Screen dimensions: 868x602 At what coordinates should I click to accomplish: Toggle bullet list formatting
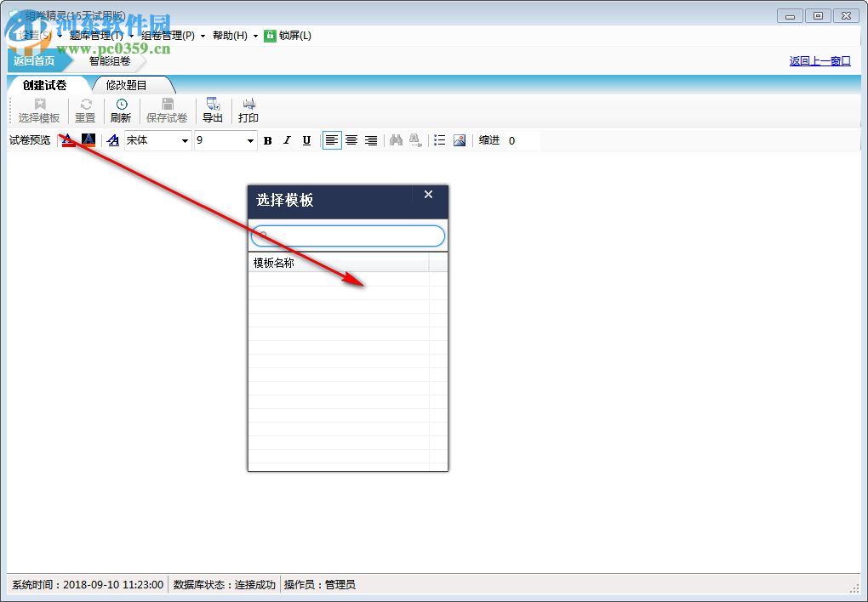(x=440, y=140)
